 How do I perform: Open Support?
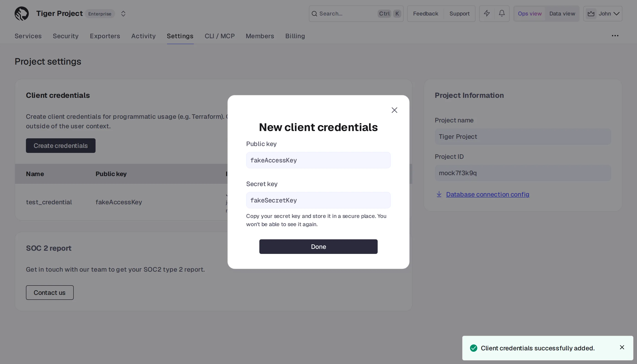click(460, 13)
